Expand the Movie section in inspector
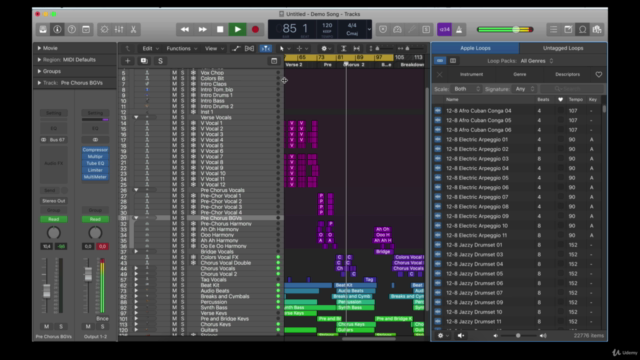The width and height of the screenshot is (640, 360). pos(39,48)
